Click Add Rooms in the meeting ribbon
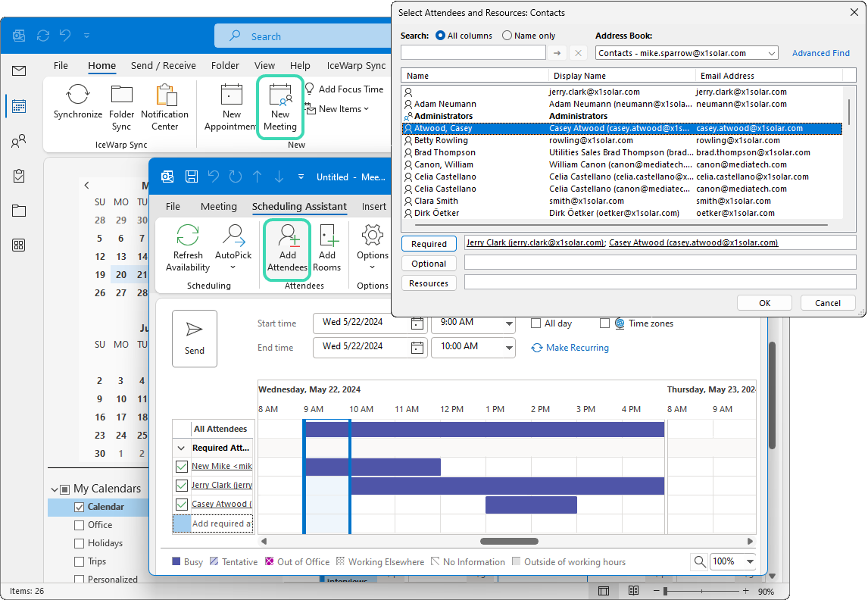The width and height of the screenshot is (868, 600). coord(327,248)
